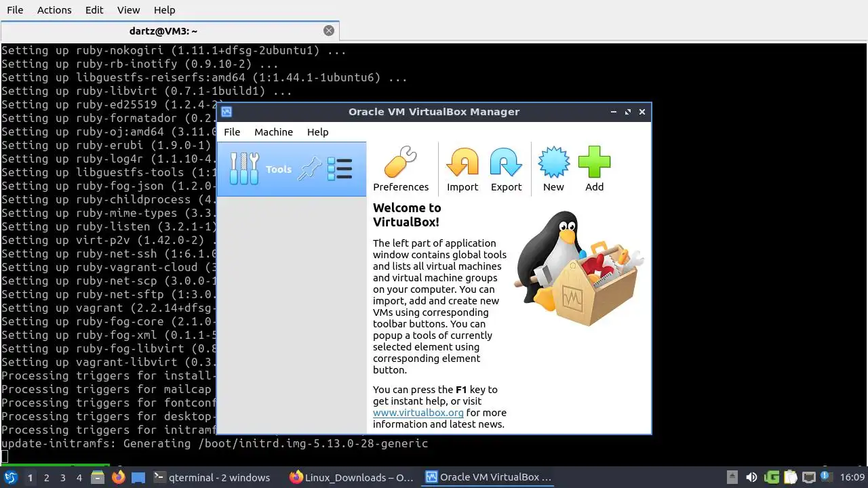This screenshot has height=488, width=868.
Task: Click the pin icon next to Tools
Action: [310, 169]
